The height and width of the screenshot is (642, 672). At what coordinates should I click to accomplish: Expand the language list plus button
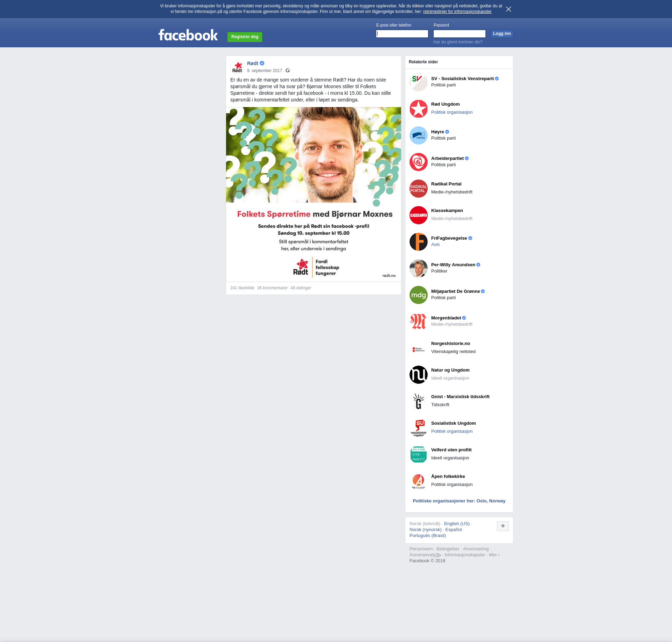coord(503,526)
